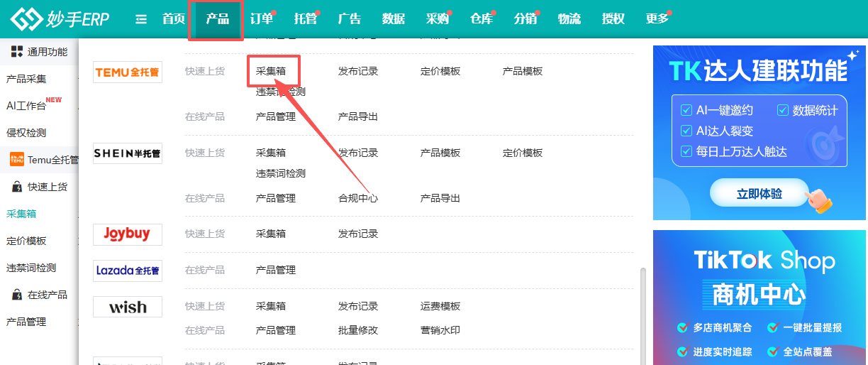Open the TK达人建联功能 banner
The image size is (868, 365).
click(x=759, y=133)
